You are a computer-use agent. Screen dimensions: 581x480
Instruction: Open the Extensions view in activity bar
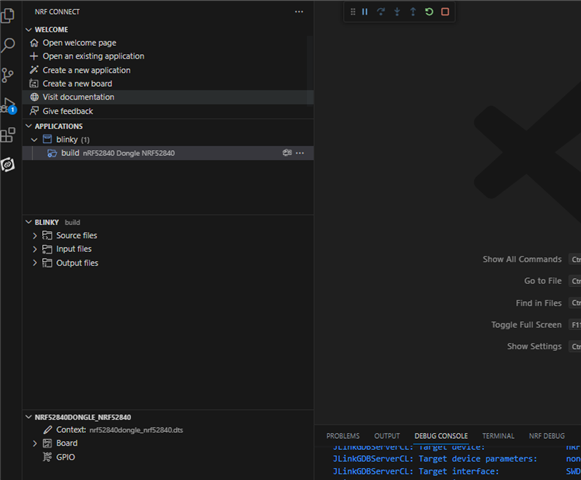8,135
